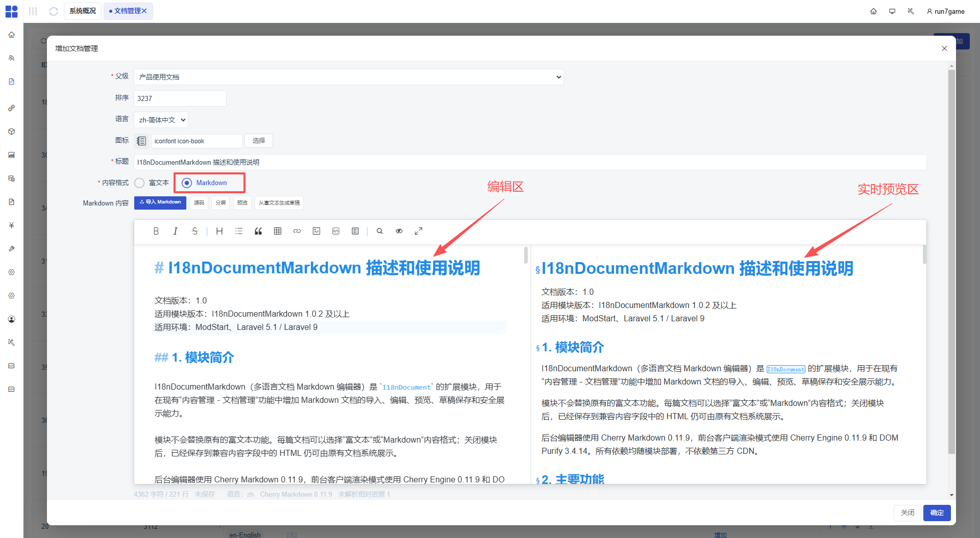Click the "Cherry Markdown 0.11.9" status text
Image resolution: width=980 pixels, height=538 pixels.
[296, 494]
